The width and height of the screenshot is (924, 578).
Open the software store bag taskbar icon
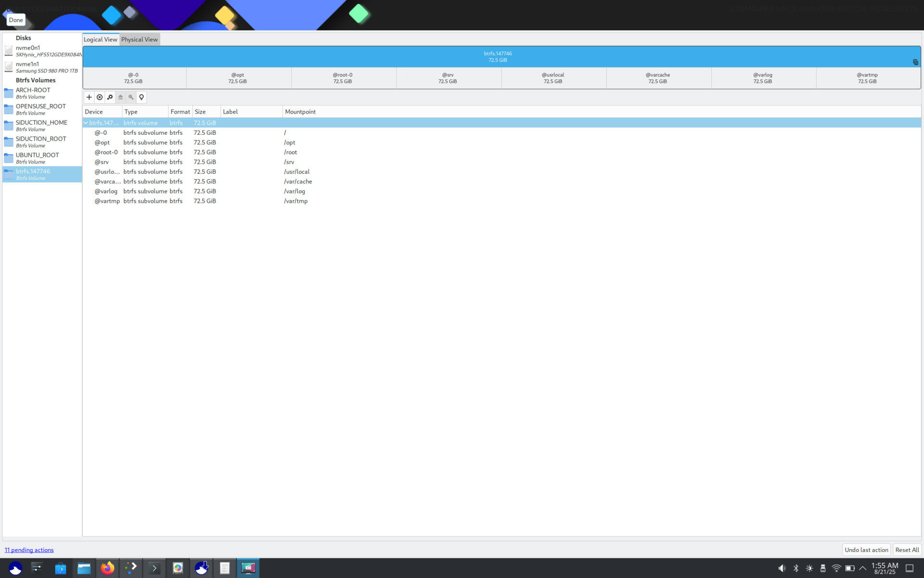[x=61, y=568]
